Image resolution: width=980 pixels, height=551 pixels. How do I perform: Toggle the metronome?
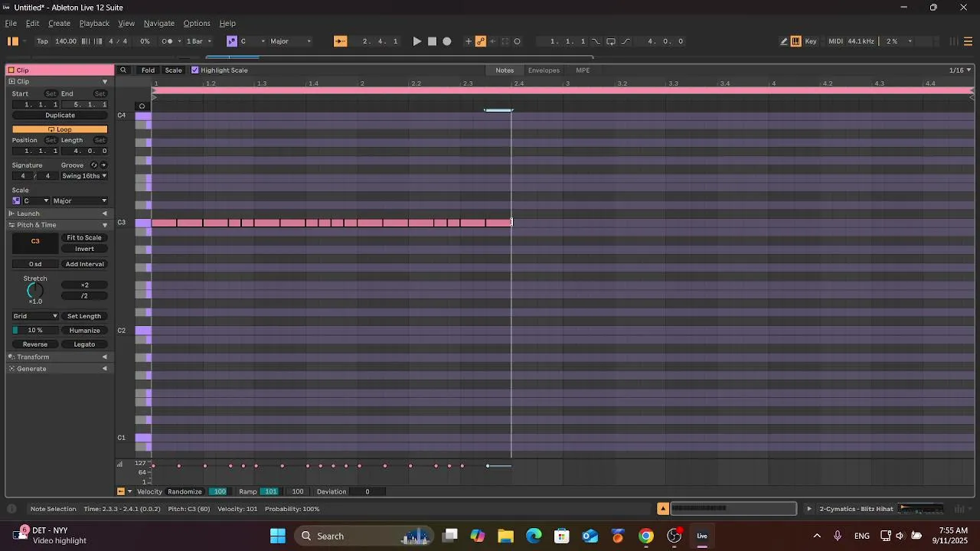pos(168,41)
